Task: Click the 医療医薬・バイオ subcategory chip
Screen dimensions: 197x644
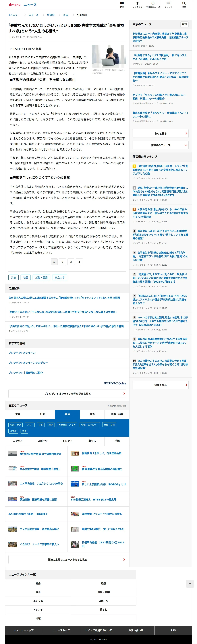Action: click(67, 425)
